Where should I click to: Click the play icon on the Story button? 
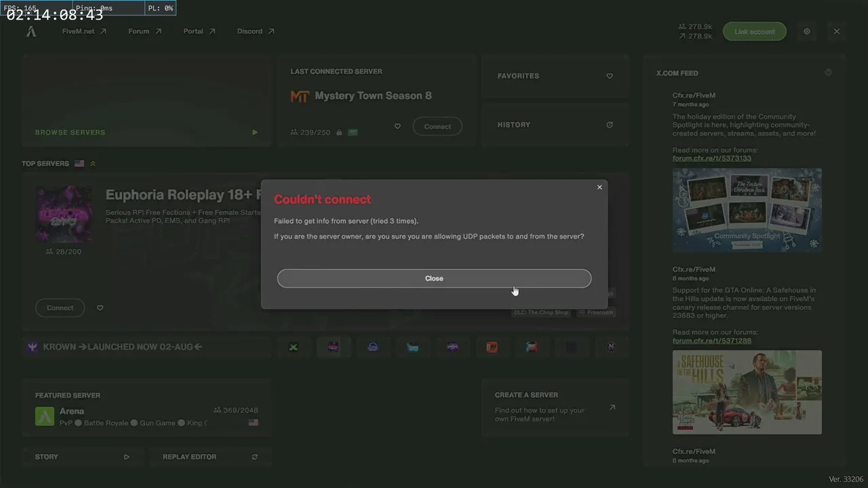[127, 457]
